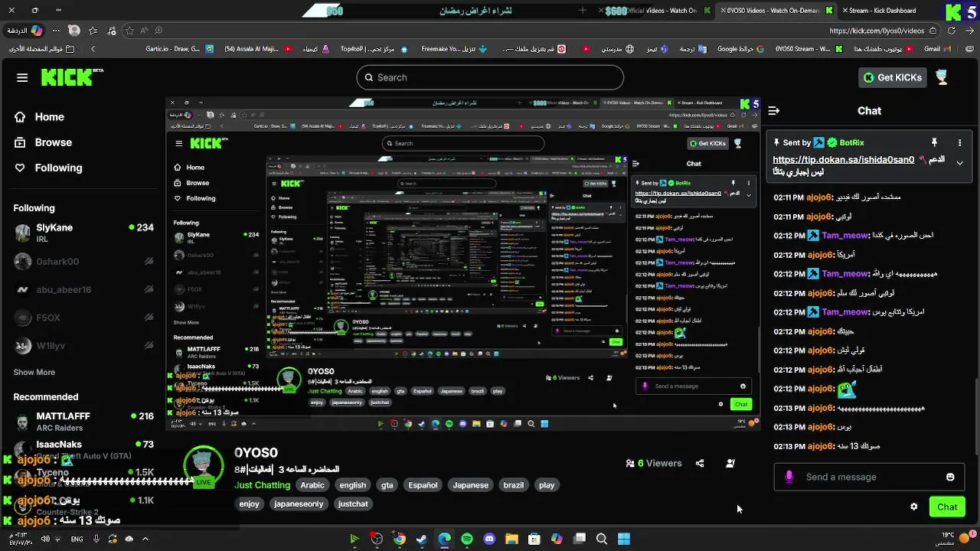
Task: Click the justchat tag
Action: point(353,504)
